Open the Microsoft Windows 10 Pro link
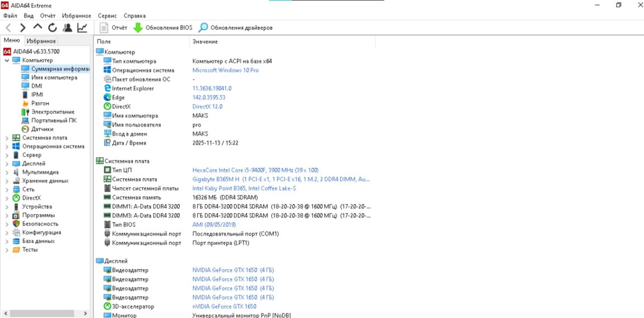Viewport: 644px width, 318px height. click(x=225, y=70)
